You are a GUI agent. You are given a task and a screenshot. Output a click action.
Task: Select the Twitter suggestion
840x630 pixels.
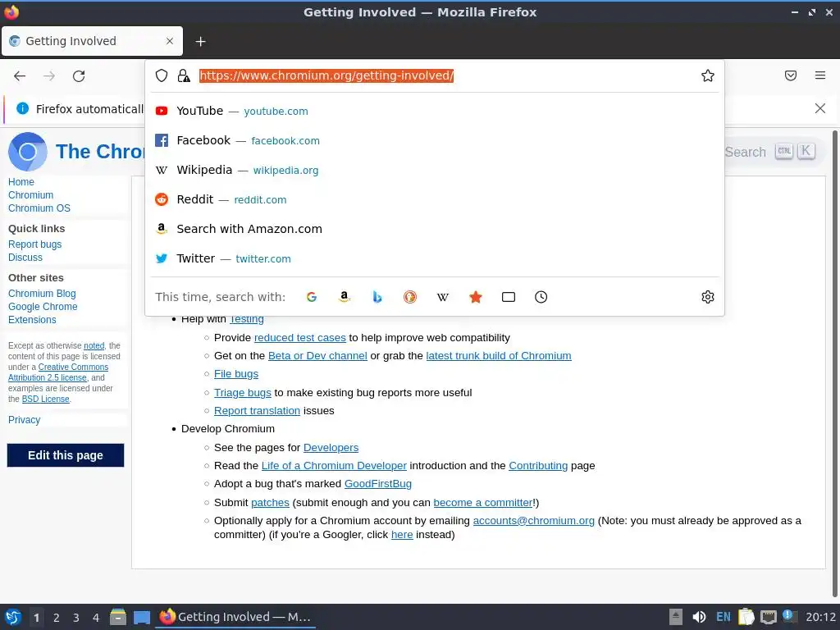coord(435,258)
